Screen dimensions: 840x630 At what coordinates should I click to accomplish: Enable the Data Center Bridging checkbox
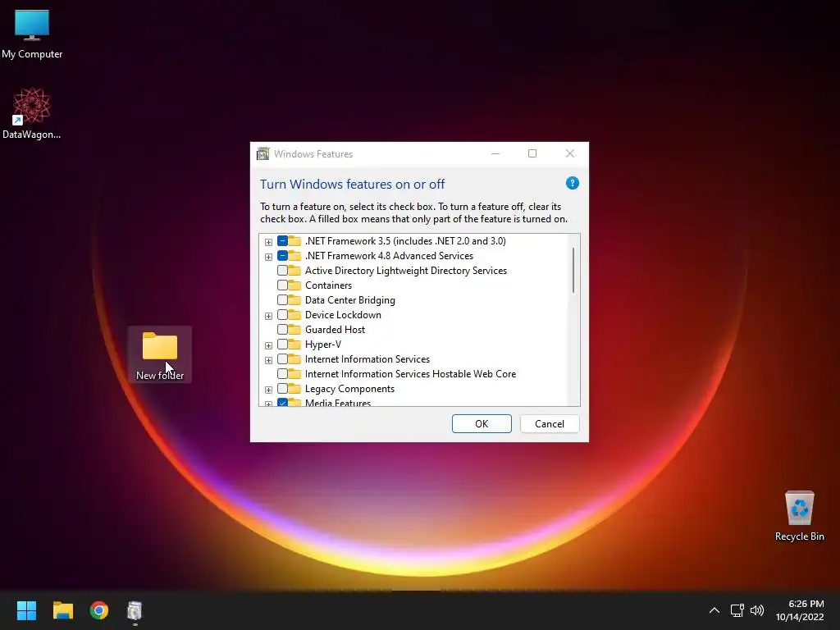(x=282, y=300)
